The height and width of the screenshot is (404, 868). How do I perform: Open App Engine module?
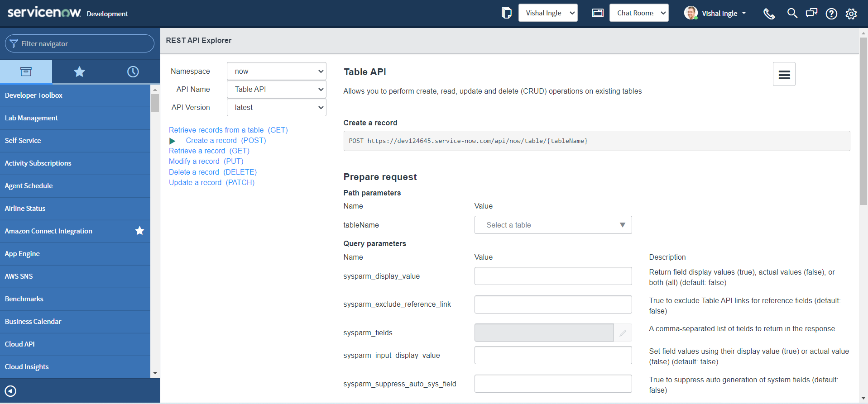(x=75, y=254)
